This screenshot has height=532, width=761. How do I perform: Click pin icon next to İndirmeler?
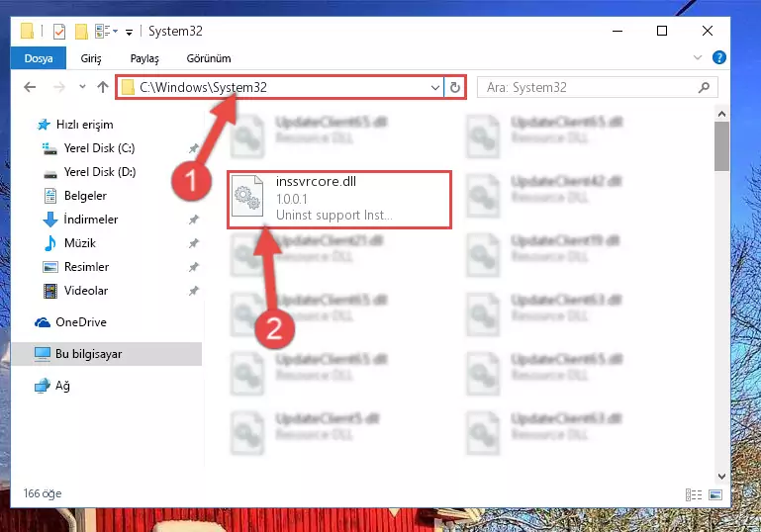pyautogui.click(x=194, y=220)
